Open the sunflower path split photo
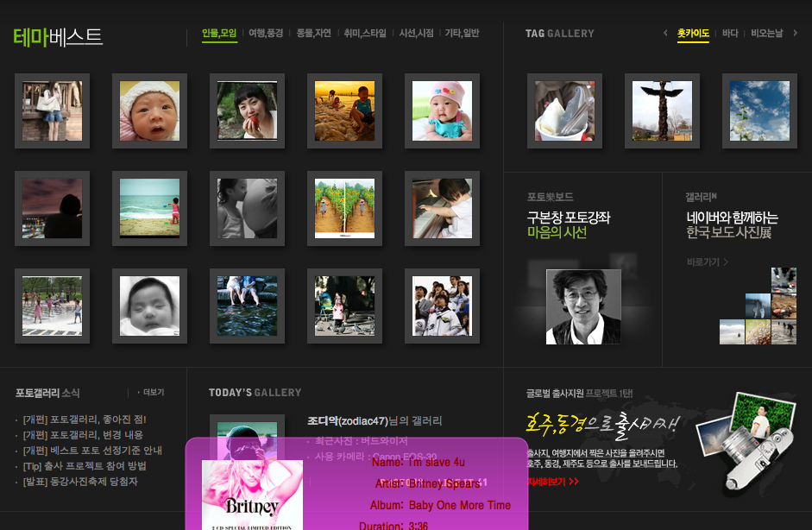Screen dimensions: 812x530 coord(344,208)
